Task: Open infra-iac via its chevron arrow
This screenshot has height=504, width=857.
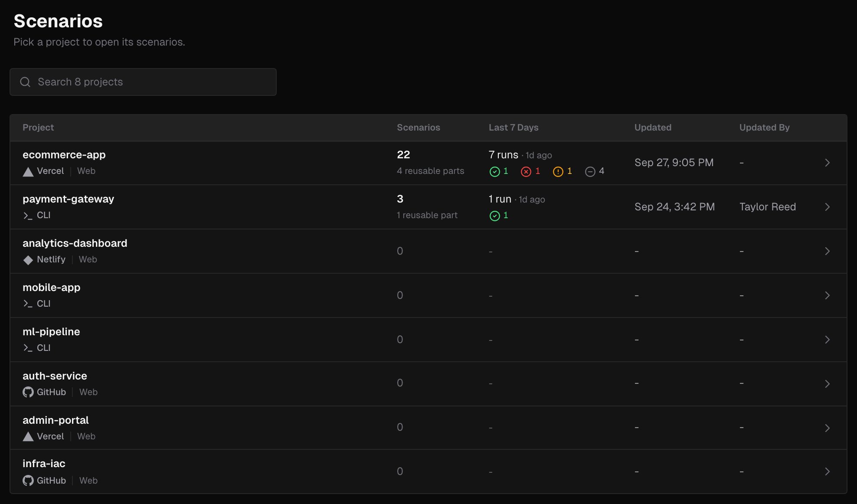Action: coord(827,471)
